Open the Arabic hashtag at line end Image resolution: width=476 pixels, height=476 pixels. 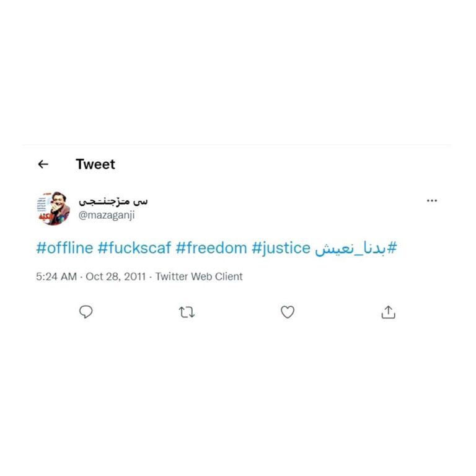356,249
